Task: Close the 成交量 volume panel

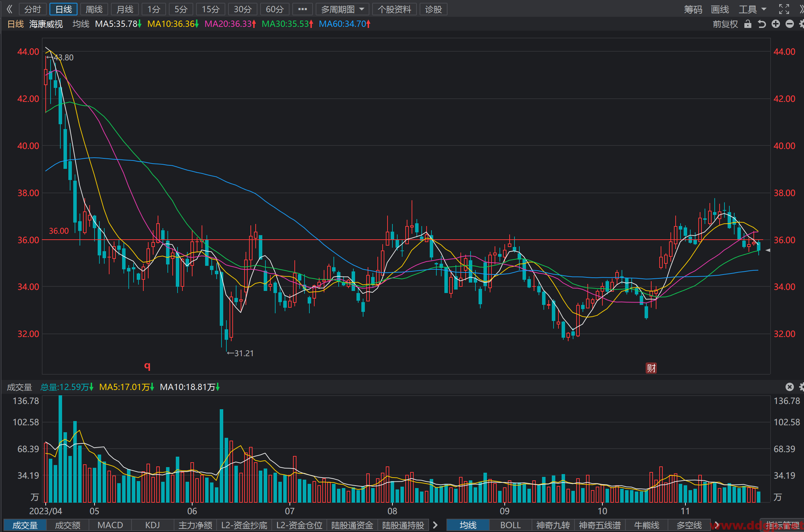Action: [790, 387]
